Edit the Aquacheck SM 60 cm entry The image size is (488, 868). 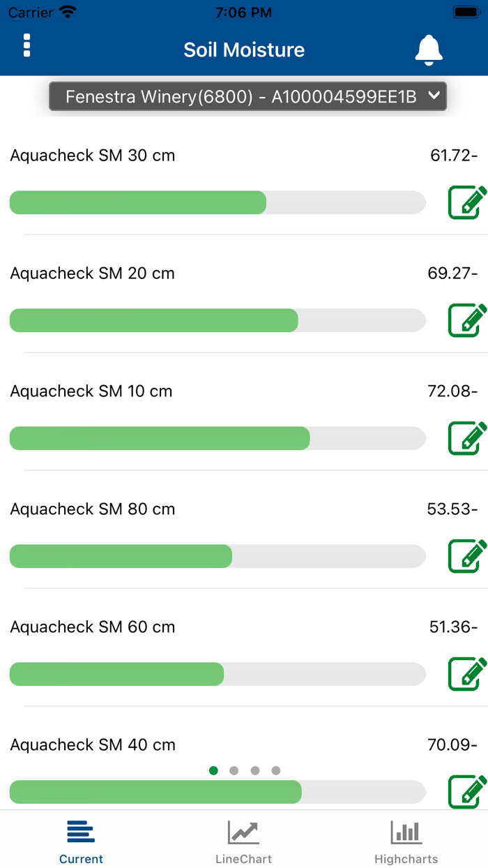coord(466,674)
